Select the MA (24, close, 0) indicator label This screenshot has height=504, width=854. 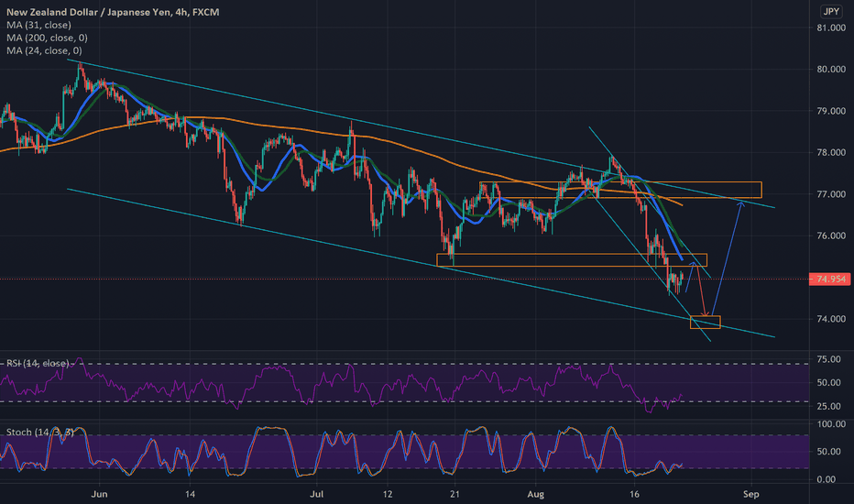coord(44,50)
